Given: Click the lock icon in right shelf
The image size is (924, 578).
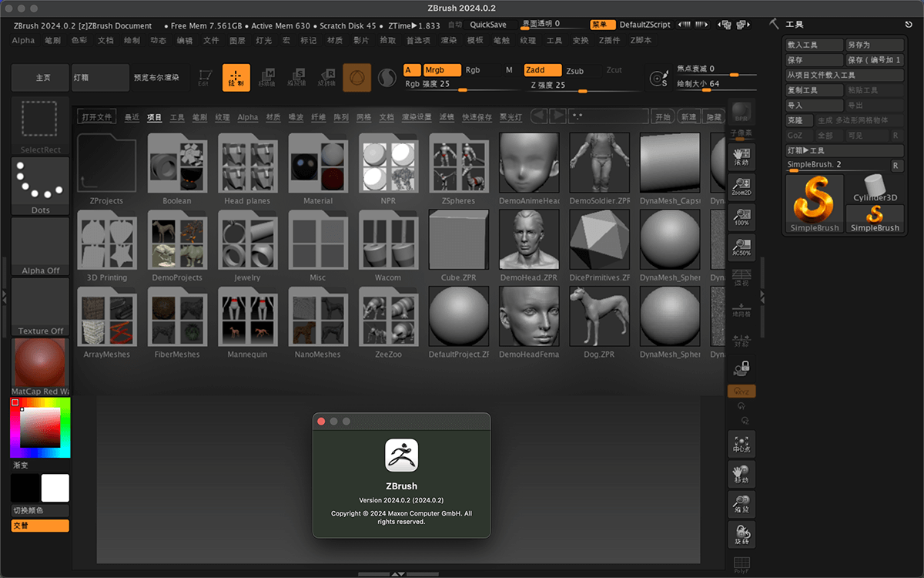Looking at the screenshot, I should [742, 368].
